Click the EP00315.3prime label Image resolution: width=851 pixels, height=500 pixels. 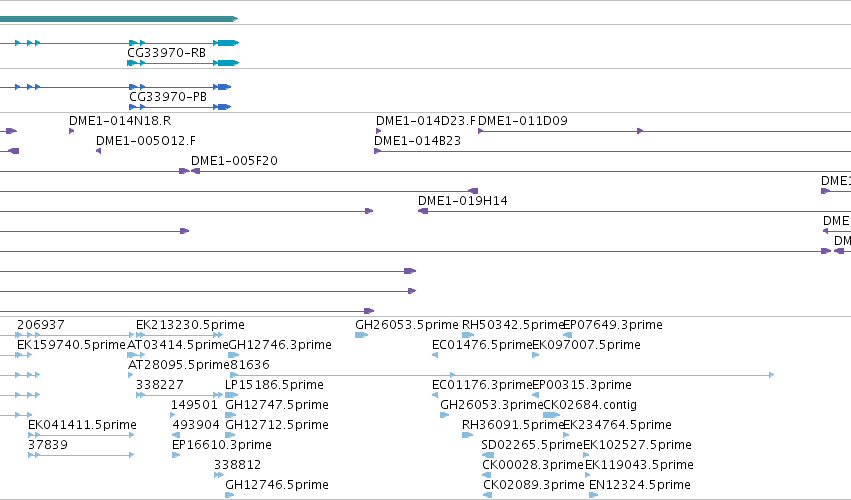(582, 385)
